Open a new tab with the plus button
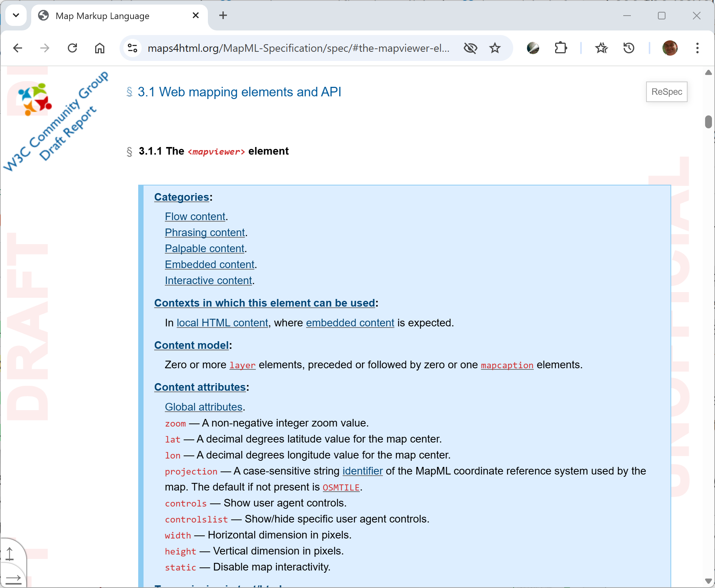 coord(223,15)
